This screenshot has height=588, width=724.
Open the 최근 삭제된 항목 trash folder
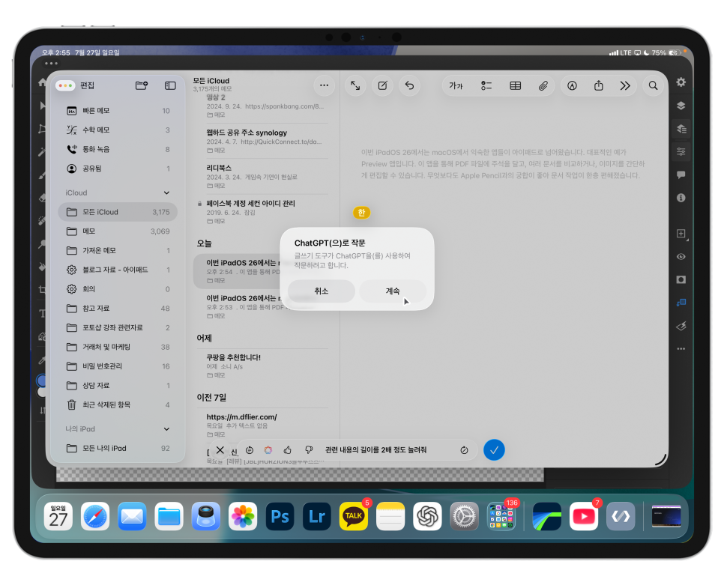coord(118,404)
